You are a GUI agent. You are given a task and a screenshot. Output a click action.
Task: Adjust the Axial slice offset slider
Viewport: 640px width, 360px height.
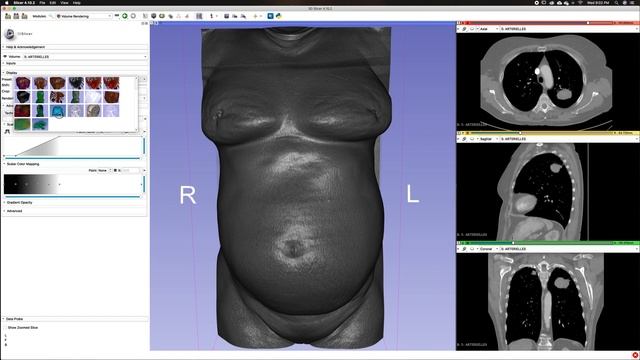542,23
